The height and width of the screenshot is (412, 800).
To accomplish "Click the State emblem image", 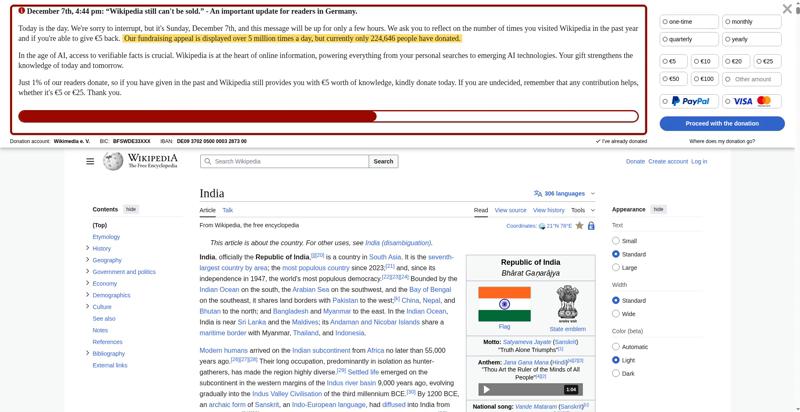I will click(x=567, y=304).
